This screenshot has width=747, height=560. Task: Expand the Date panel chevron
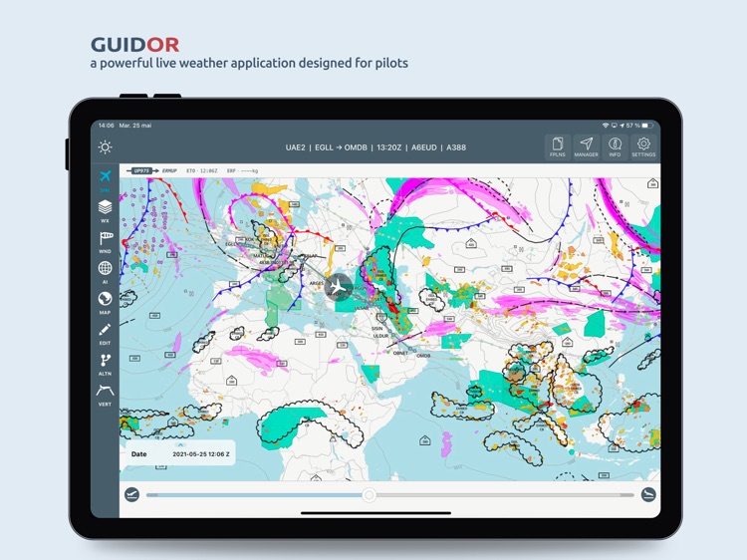[x=180, y=444]
